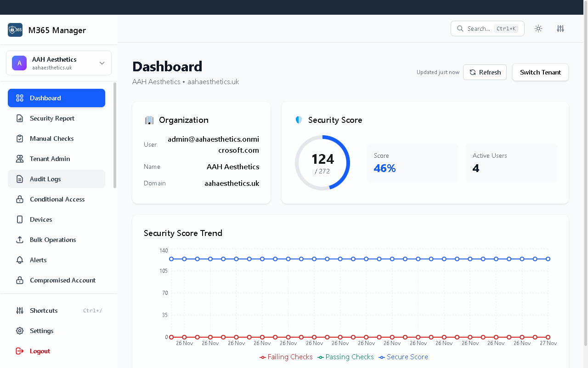Click the filter sliders icon top right

(560, 29)
